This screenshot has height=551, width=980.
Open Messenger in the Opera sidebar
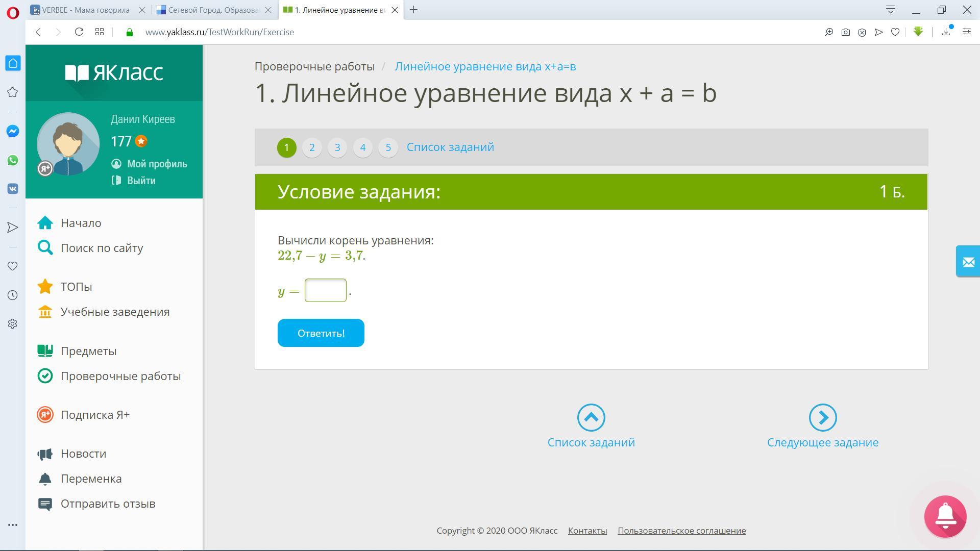13,131
